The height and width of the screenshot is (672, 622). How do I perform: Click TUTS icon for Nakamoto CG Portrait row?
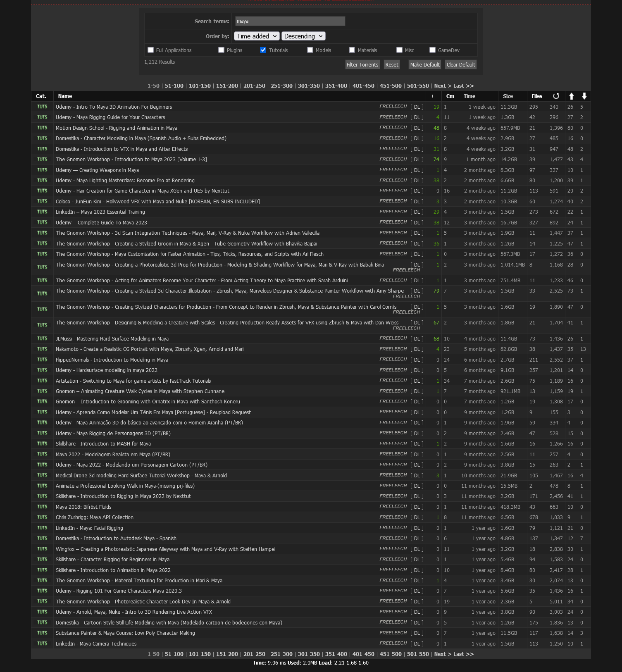(x=42, y=349)
